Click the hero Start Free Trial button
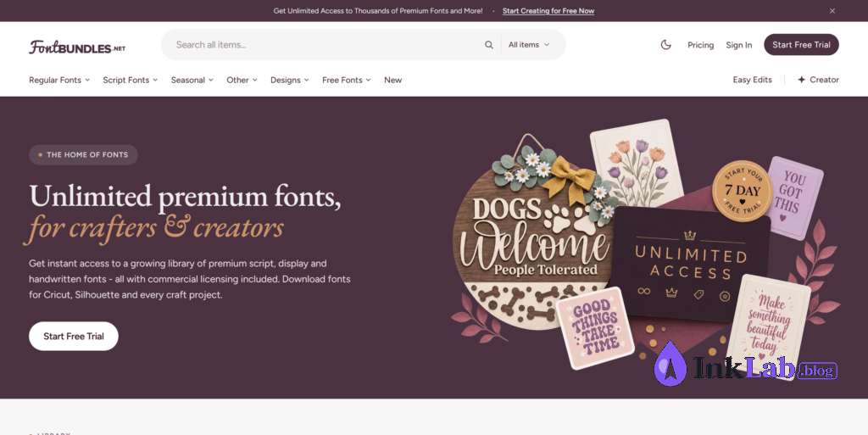Viewport: 868px width, 435px height. click(74, 336)
